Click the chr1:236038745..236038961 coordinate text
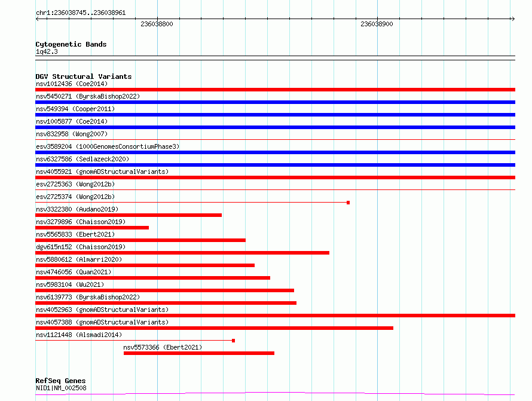Screen dimensions: 532x401 pyautogui.click(x=81, y=13)
